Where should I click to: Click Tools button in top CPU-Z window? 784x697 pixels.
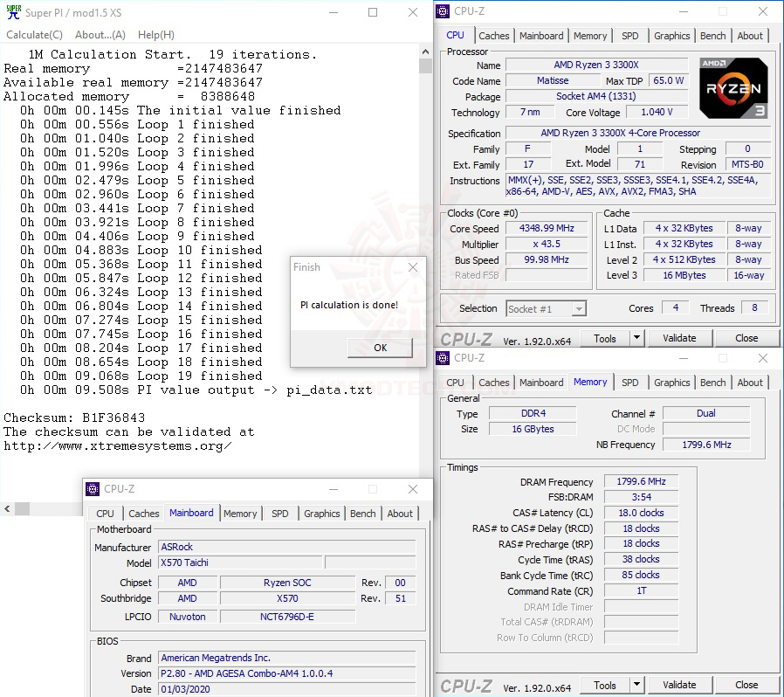[605, 338]
